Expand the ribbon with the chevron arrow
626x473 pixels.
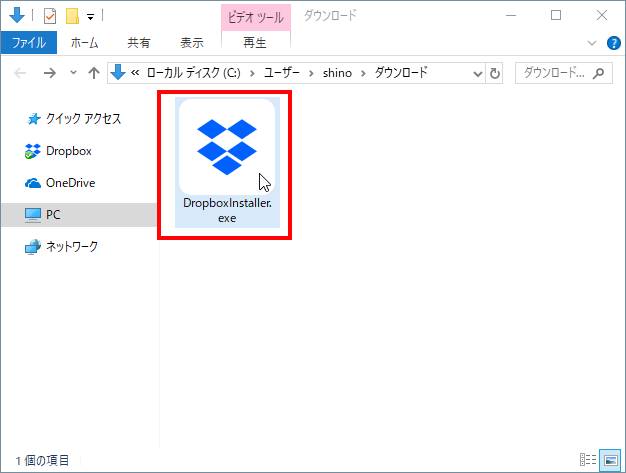pos(592,43)
